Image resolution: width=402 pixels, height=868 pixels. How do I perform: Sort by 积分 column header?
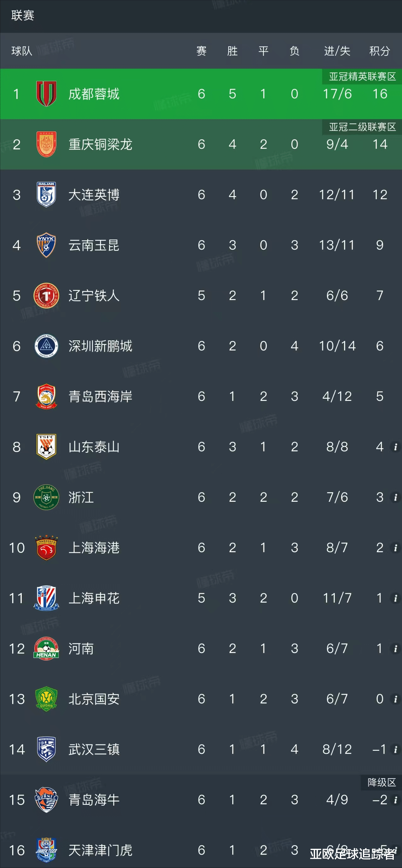379,51
